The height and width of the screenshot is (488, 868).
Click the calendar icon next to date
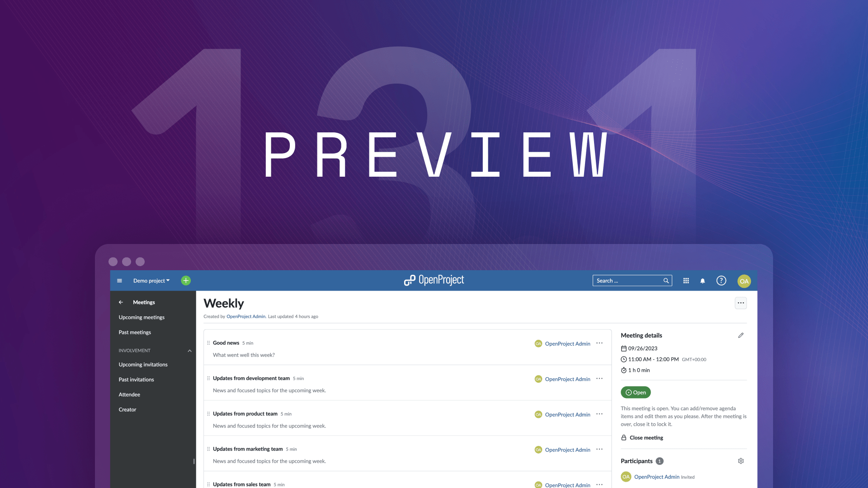point(623,347)
